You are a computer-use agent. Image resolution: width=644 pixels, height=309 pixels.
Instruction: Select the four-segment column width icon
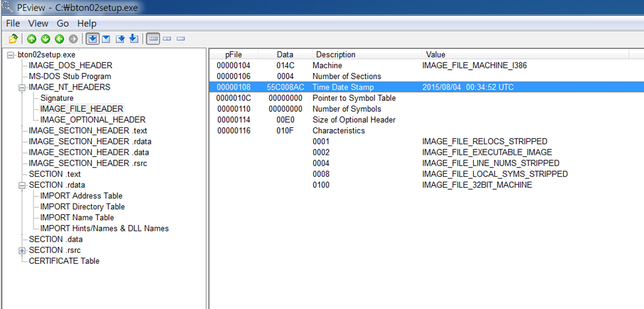(x=153, y=39)
